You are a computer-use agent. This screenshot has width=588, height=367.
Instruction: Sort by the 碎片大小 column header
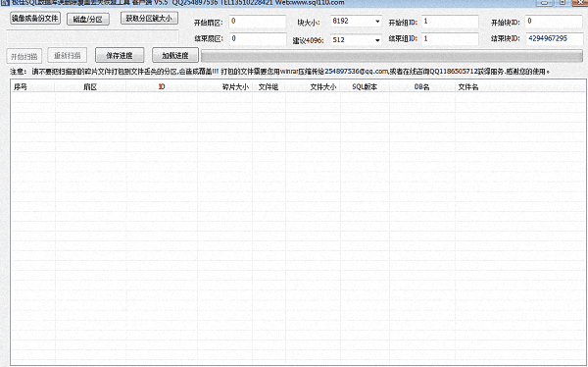click(225, 86)
